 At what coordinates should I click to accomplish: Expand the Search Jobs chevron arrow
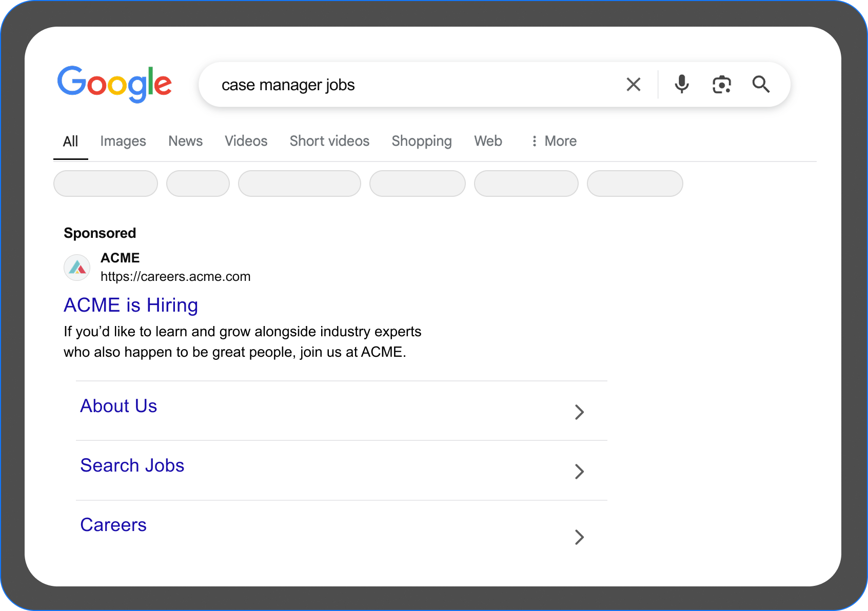(x=579, y=472)
